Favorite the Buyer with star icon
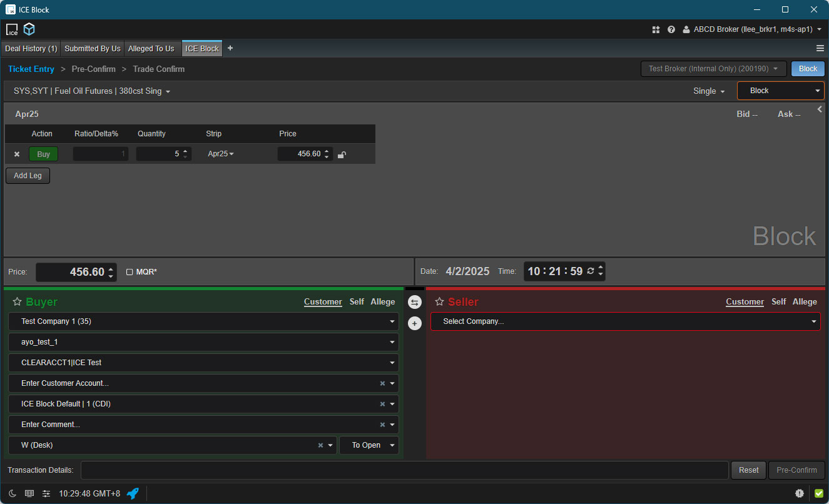Viewport: 829px width, 504px height. tap(17, 302)
